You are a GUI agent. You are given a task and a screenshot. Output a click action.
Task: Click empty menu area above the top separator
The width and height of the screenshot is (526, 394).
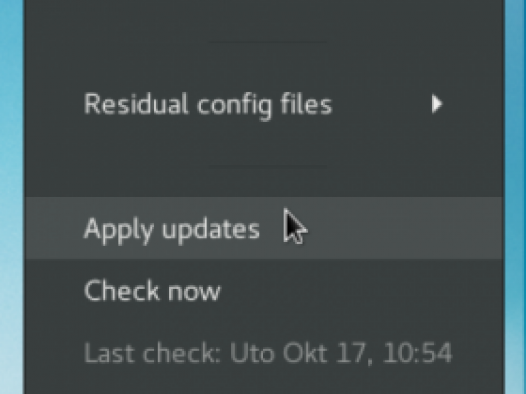point(264,18)
